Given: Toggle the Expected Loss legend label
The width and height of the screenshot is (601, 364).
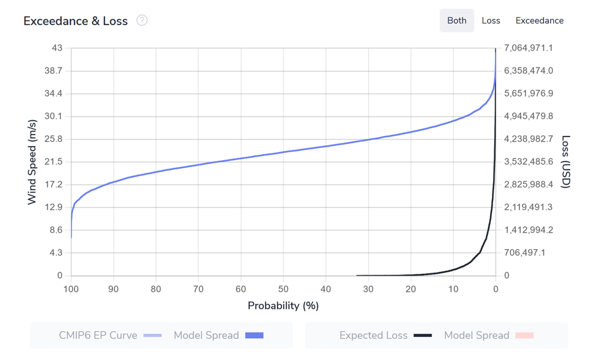Looking at the screenshot, I should [x=373, y=335].
